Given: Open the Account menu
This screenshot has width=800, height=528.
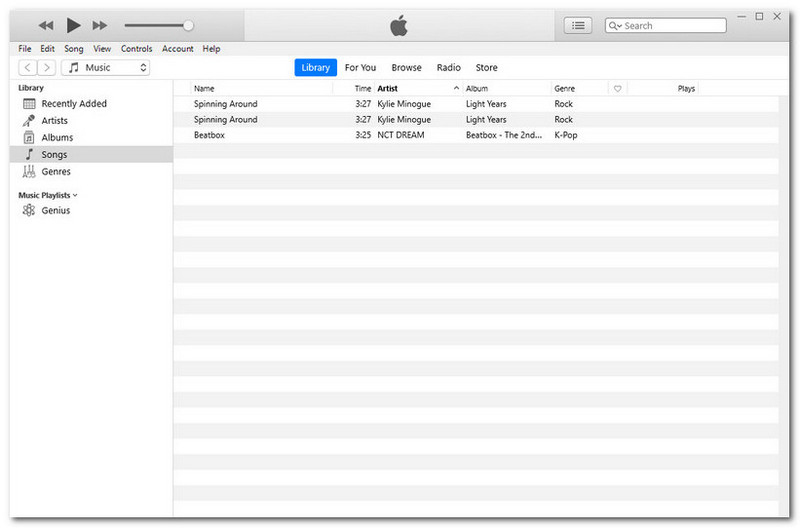Looking at the screenshot, I should click(178, 48).
